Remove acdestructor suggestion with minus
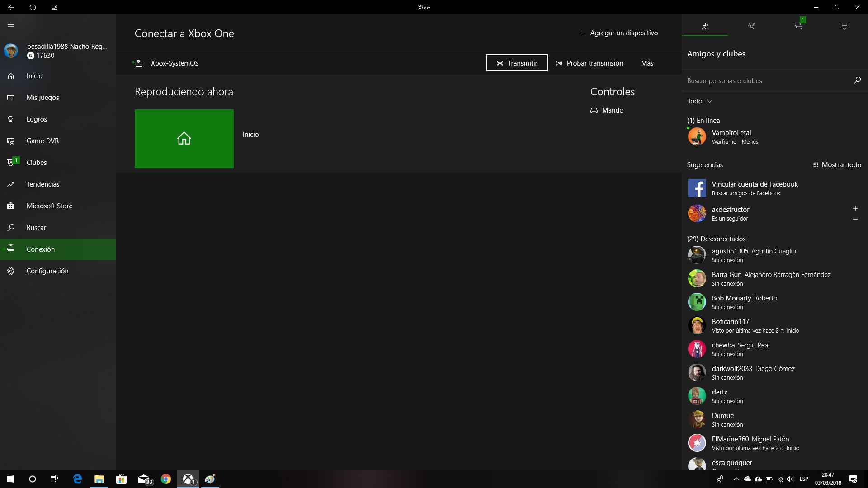The image size is (868, 488). (x=855, y=219)
